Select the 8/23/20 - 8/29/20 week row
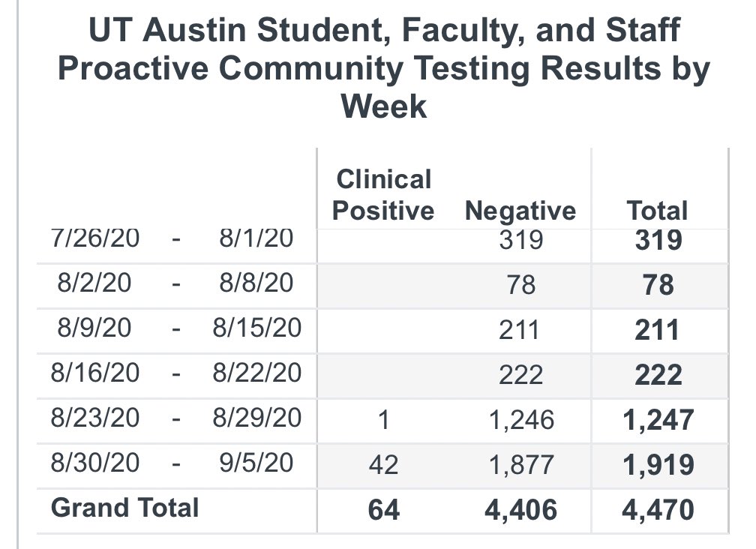Image resolution: width=756 pixels, height=549 pixels. [x=382, y=420]
